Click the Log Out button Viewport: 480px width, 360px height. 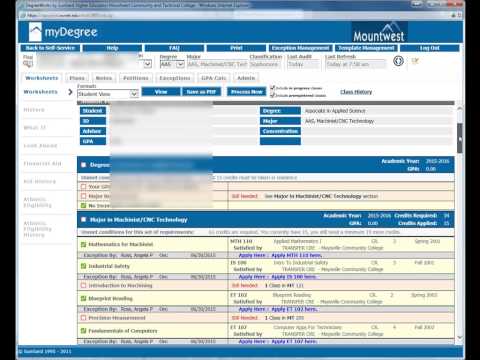430,48
